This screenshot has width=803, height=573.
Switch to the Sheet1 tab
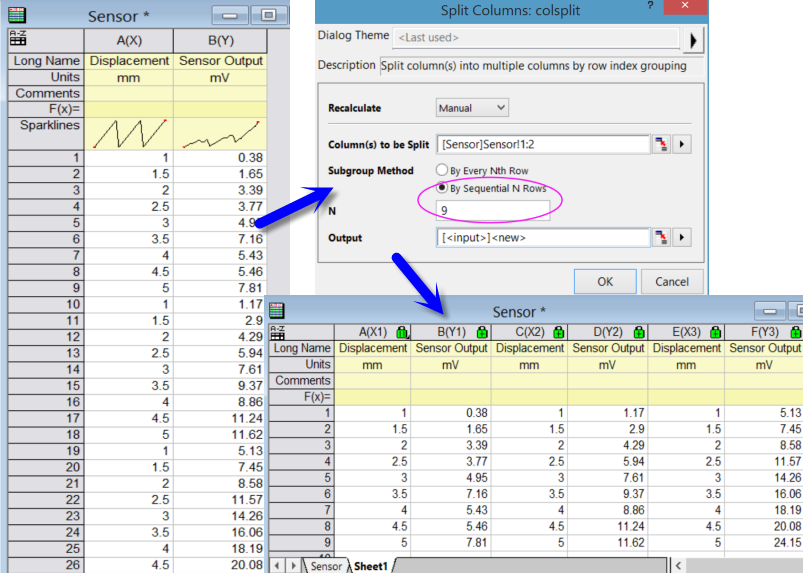pos(370,566)
